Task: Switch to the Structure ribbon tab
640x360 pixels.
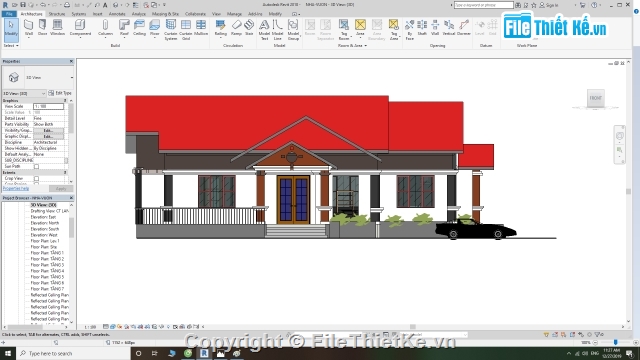Action: coord(57,14)
